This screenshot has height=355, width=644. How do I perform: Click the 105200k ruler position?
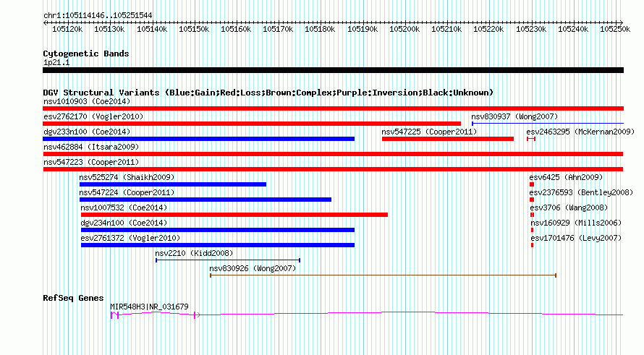[404, 29]
